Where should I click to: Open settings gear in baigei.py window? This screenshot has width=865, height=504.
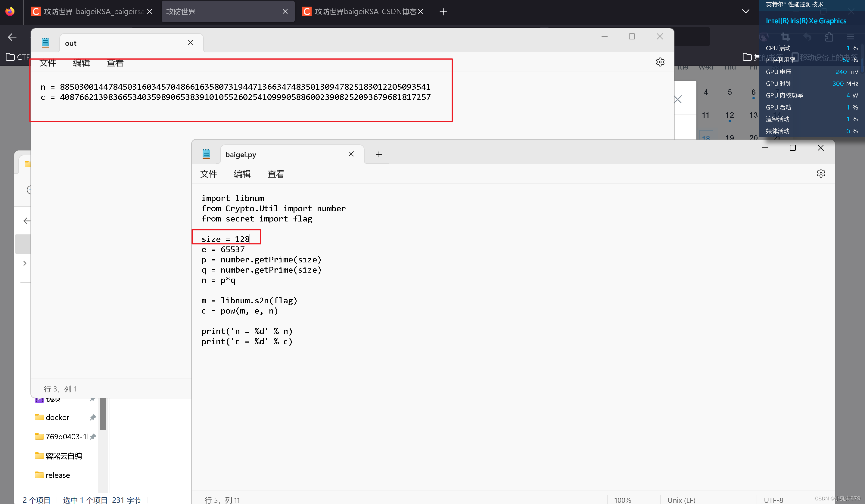tap(821, 173)
